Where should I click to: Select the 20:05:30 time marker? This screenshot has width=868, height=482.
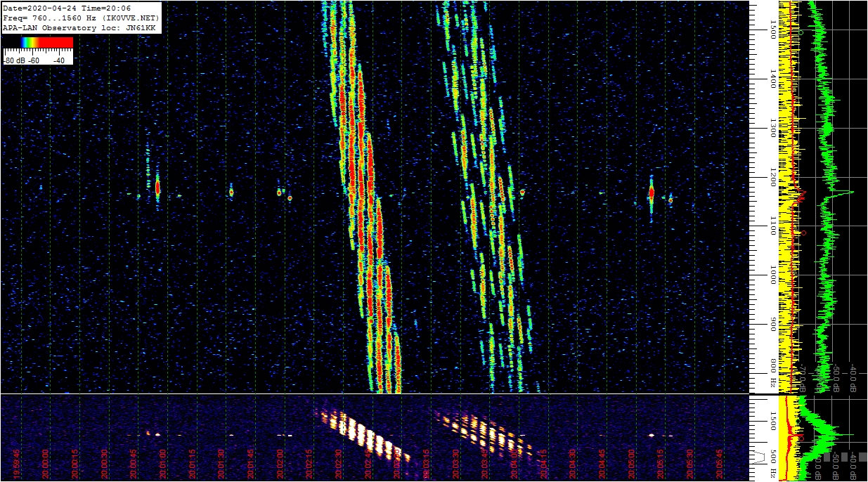(691, 464)
